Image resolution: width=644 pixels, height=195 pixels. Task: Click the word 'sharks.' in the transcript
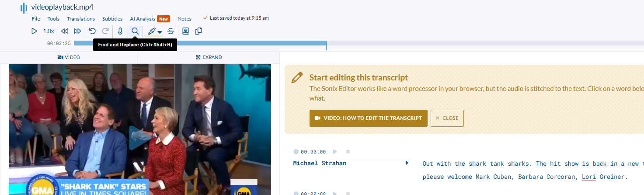click(x=520, y=164)
